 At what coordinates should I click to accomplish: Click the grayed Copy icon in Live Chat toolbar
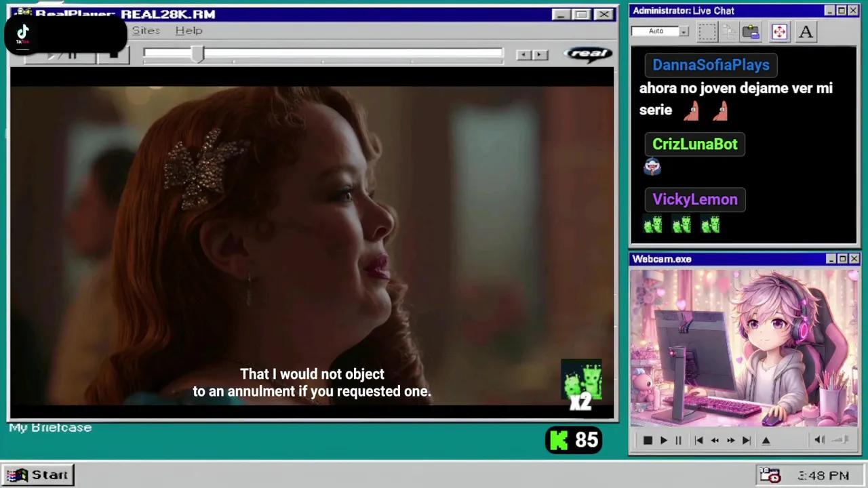click(x=729, y=32)
